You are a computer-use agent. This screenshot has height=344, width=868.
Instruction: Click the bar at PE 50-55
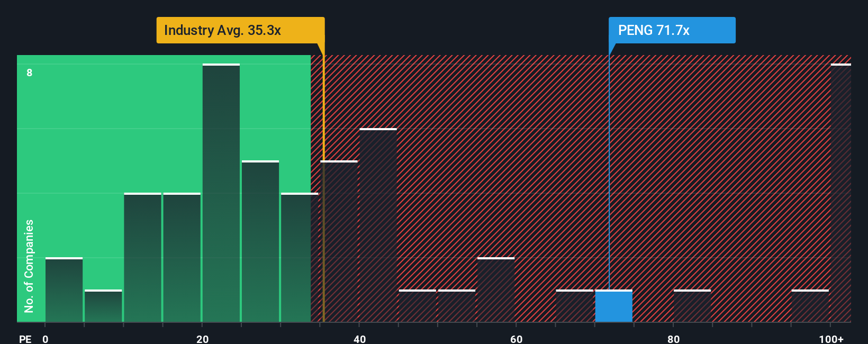457,306
